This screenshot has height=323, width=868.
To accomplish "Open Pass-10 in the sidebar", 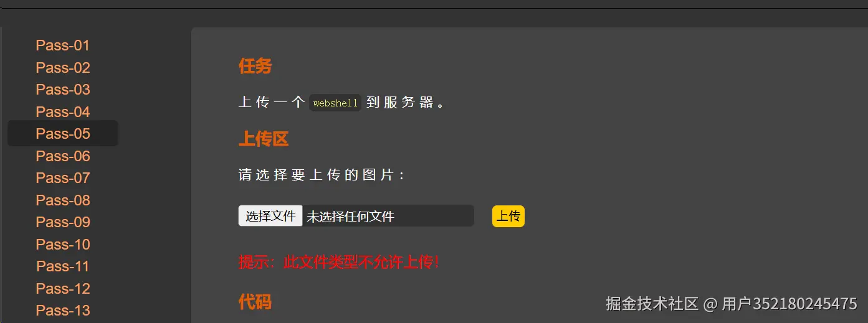I will tap(62, 245).
